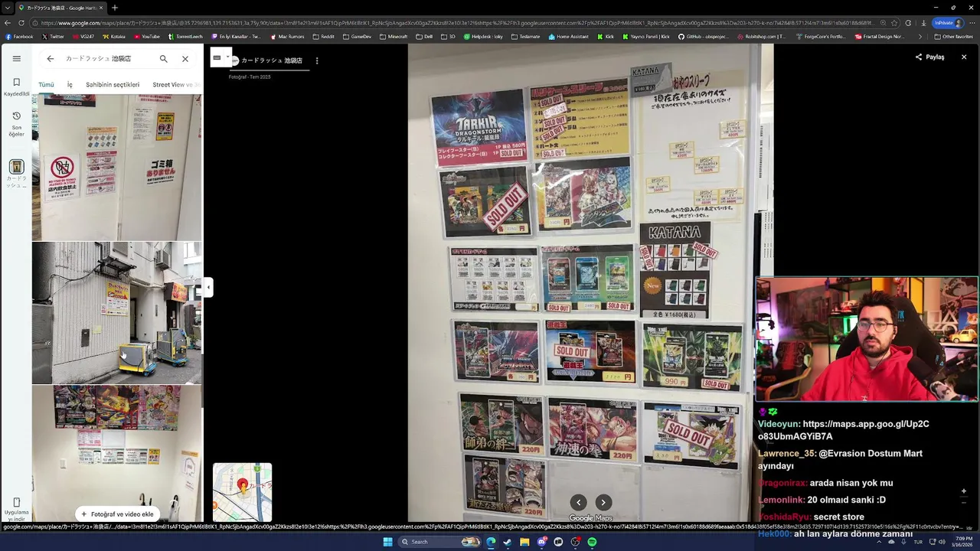Screen dimensions: 980x551
Task: Open Twitter bookmark
Action: 53,36
